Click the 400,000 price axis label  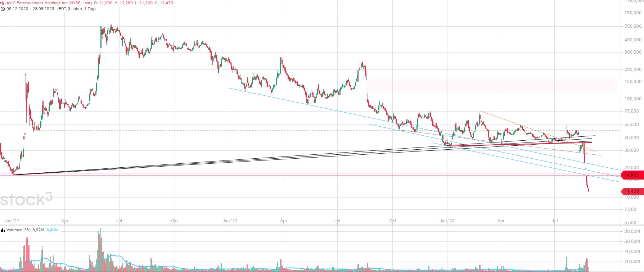(632, 40)
